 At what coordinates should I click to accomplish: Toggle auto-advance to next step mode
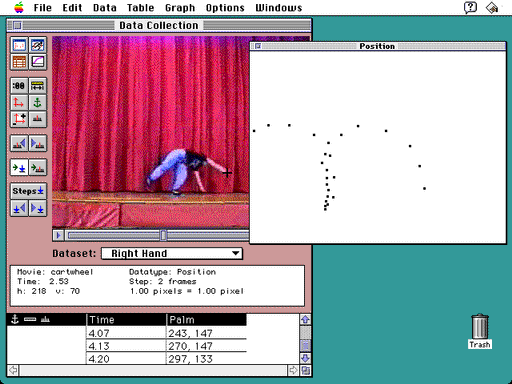tap(19, 167)
